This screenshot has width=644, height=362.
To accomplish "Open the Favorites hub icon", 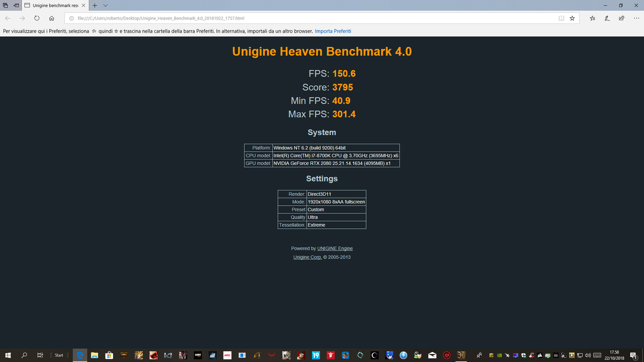I will [592, 18].
